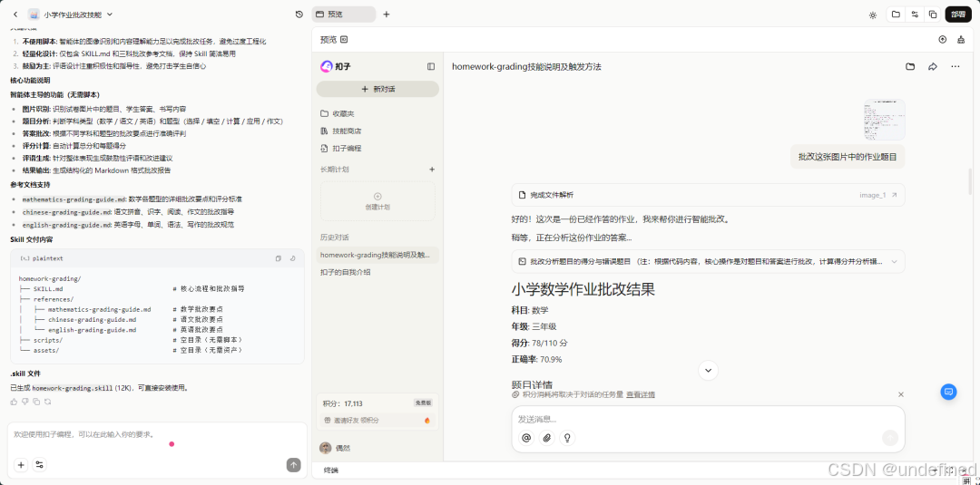Click the 小学数学作业批改结果 heading
980x485 pixels.
583,289
